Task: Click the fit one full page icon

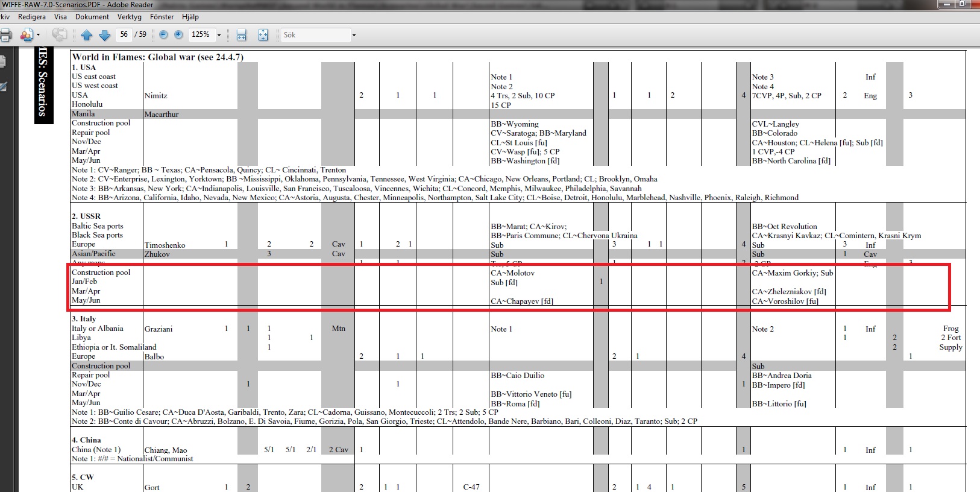Action: (263, 35)
